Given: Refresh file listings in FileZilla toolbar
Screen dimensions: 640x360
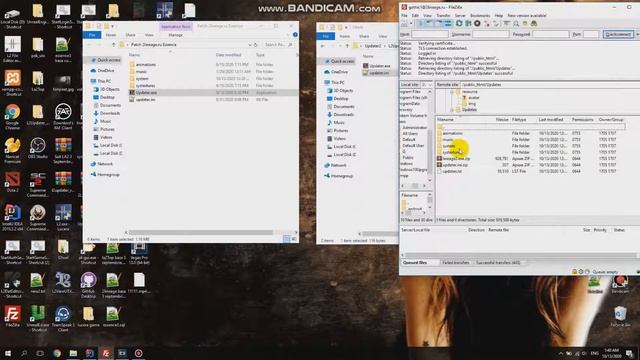Looking at the screenshot, I should click(x=459, y=23).
